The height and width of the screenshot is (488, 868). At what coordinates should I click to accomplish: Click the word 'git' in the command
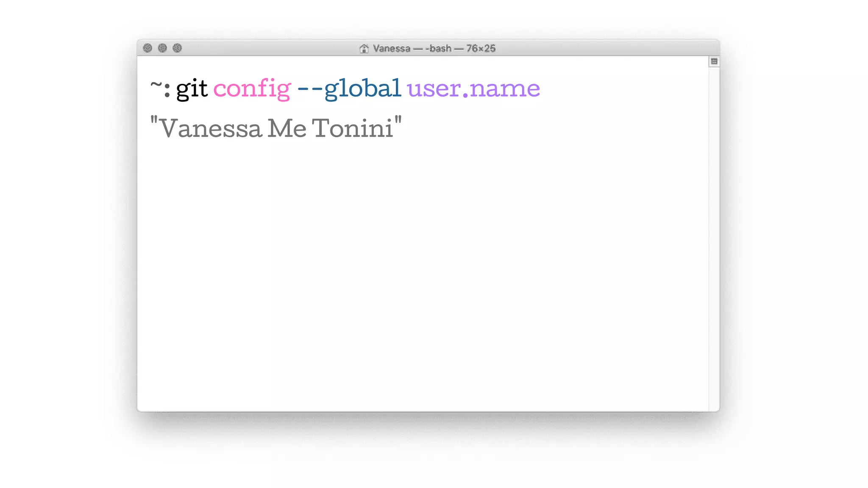[192, 89]
